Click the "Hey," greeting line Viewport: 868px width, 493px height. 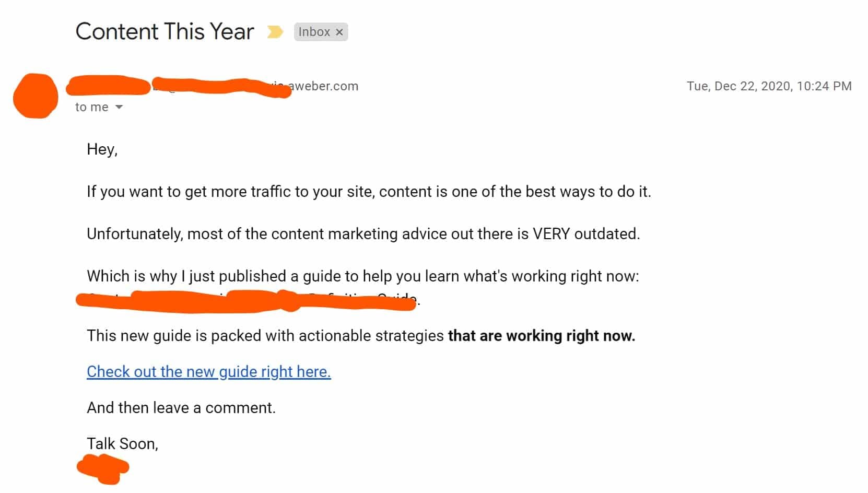pyautogui.click(x=102, y=149)
